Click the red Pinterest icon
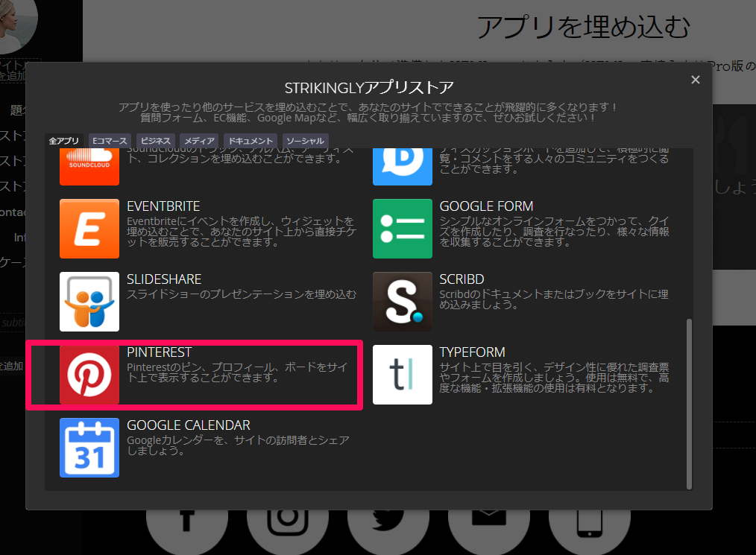756x555 pixels. pyautogui.click(x=89, y=374)
